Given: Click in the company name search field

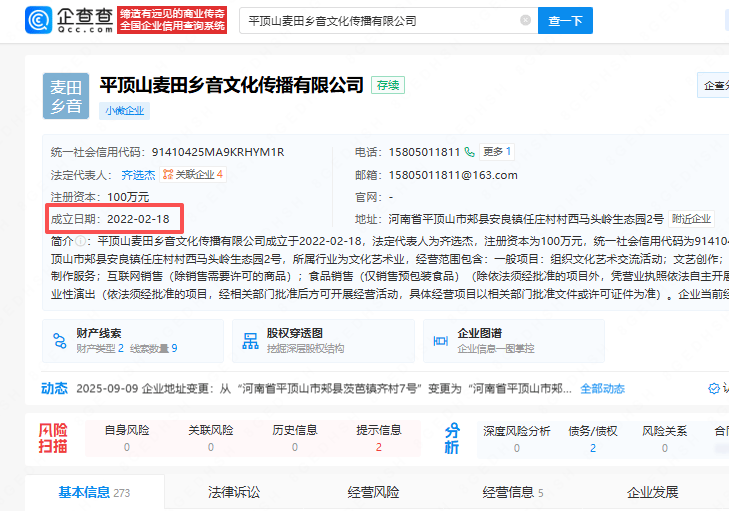Looking at the screenshot, I should 380,20.
